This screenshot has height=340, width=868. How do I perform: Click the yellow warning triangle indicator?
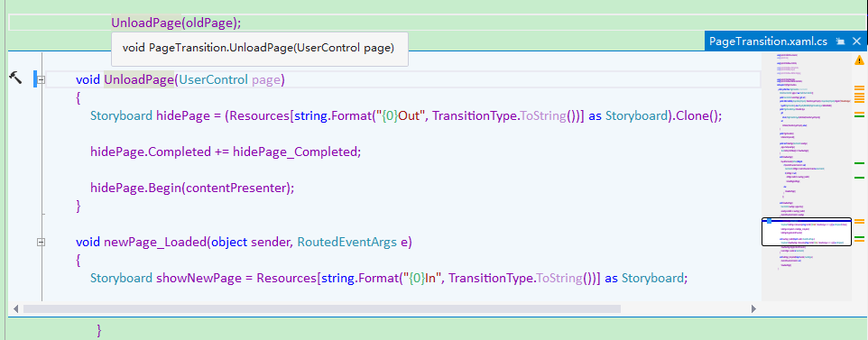(859, 60)
